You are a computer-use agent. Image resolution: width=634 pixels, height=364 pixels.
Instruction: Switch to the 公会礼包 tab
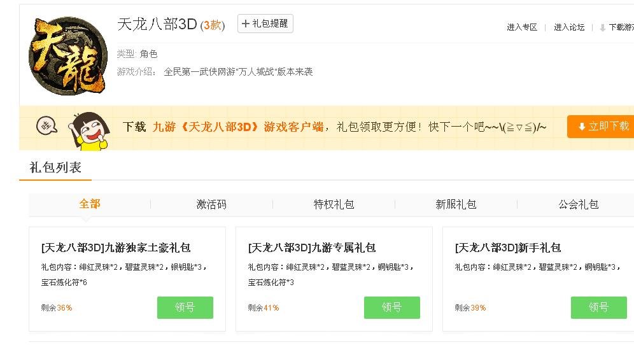pos(579,204)
